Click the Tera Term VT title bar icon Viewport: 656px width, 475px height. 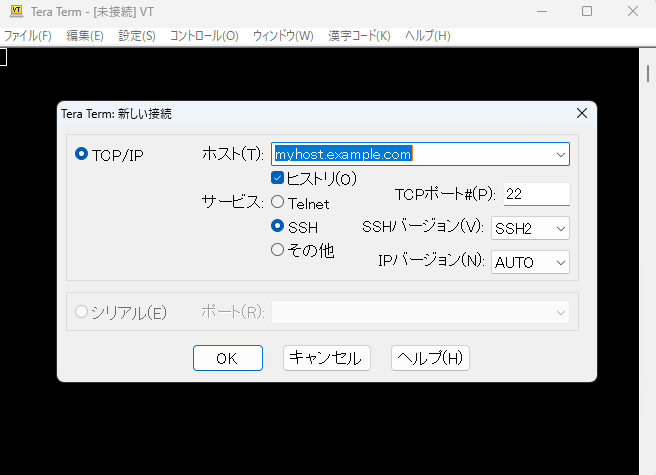pyautogui.click(x=16, y=11)
